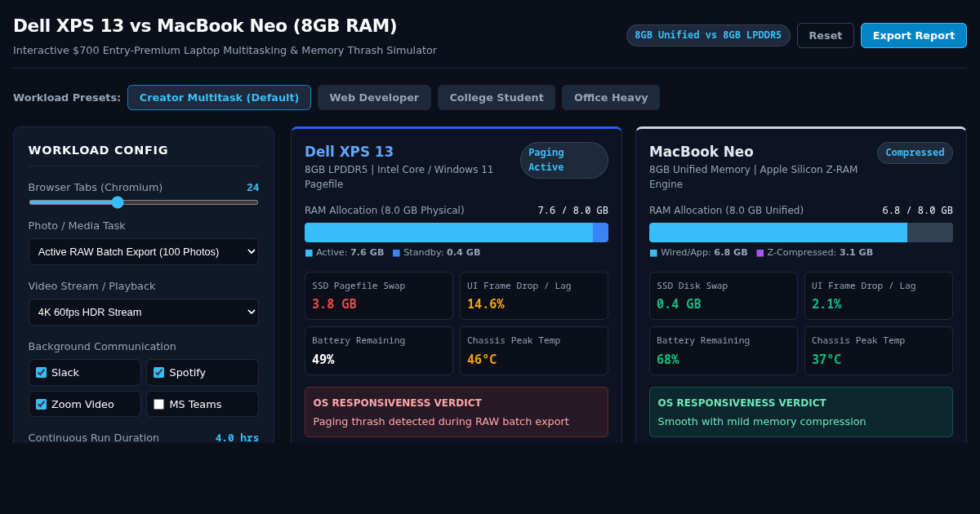
Task: Open the Photo / Media Task dropdown
Action: (x=144, y=251)
